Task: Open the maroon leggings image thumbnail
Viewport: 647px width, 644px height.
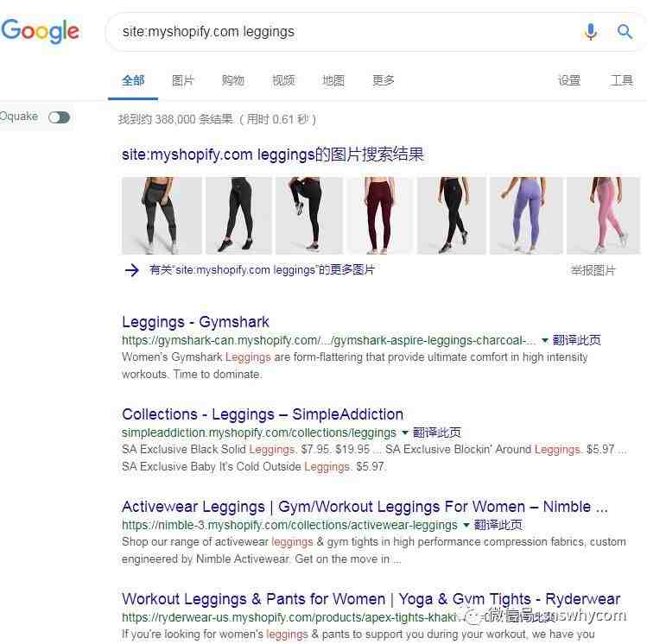Action: coord(380,215)
